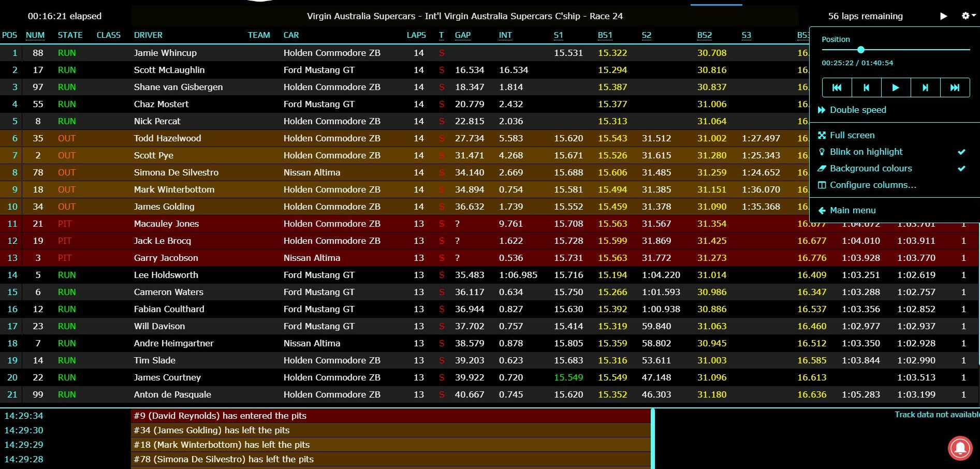Click the '#9 (David Reynolds) has entered the pits' message
The width and height of the screenshot is (980, 469).
pos(391,416)
